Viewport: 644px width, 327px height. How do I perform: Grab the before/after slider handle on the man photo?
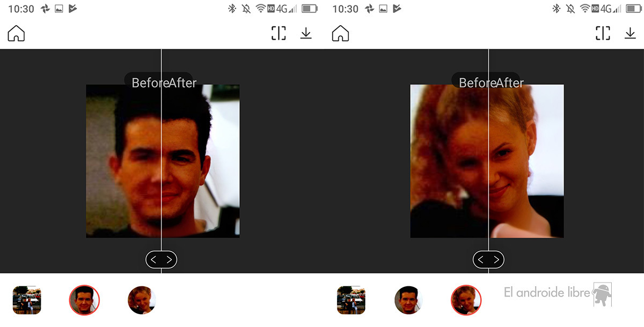pyautogui.click(x=161, y=260)
